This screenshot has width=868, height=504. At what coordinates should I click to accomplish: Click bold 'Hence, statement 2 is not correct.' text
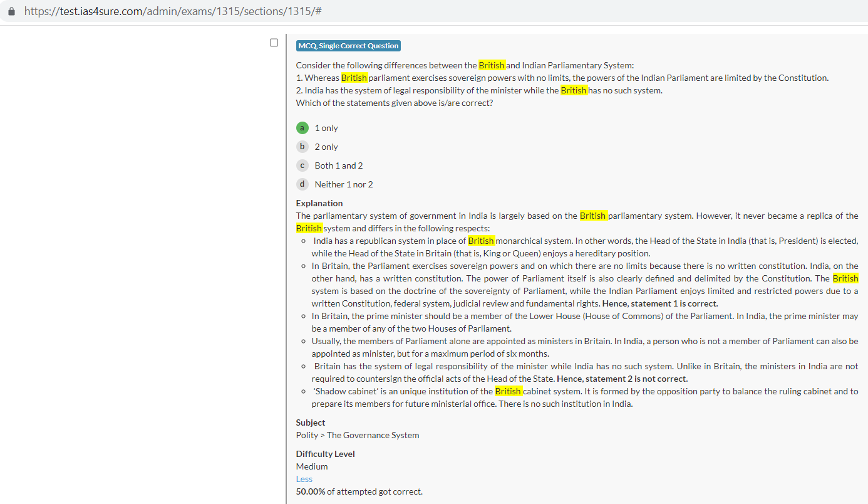622,379
